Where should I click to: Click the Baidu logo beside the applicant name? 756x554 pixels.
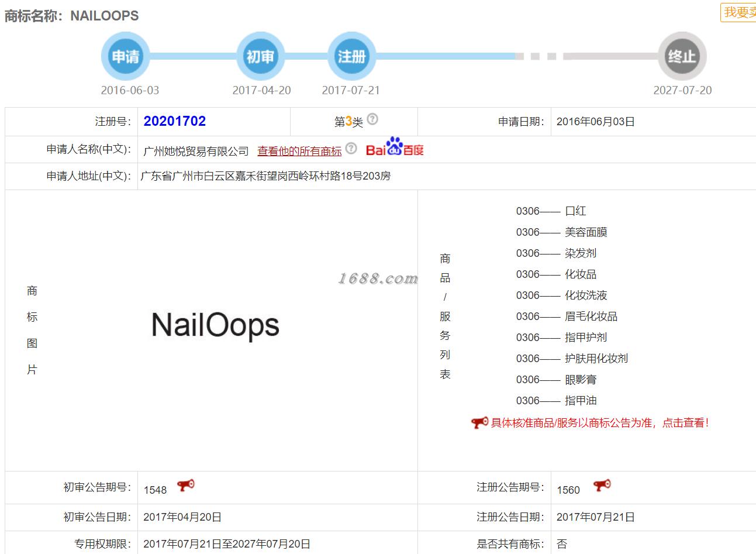[x=395, y=147]
